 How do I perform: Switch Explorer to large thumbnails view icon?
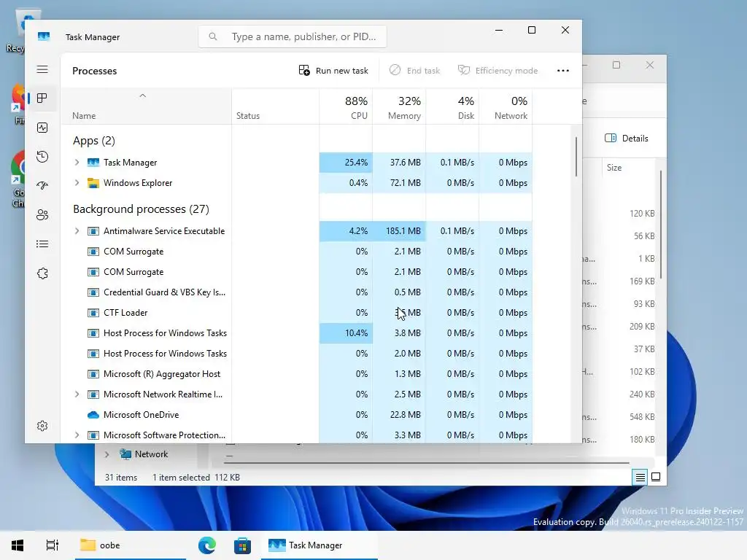(x=656, y=477)
